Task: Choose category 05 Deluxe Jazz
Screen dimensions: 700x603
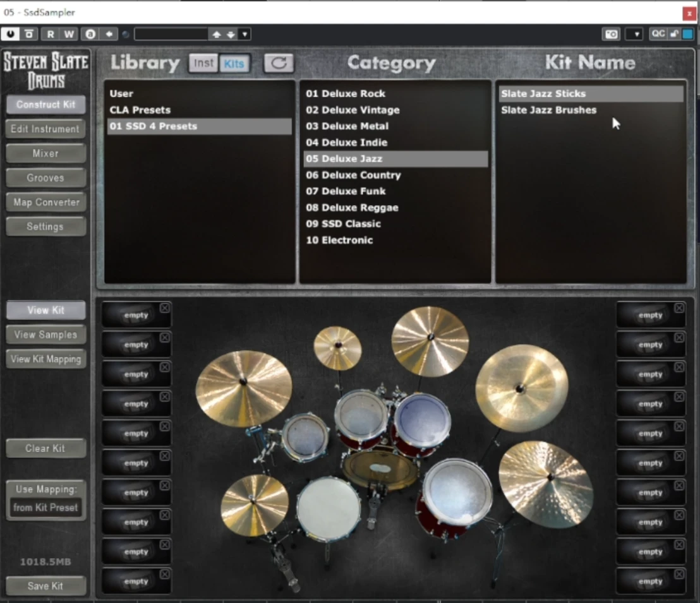Action: (395, 159)
